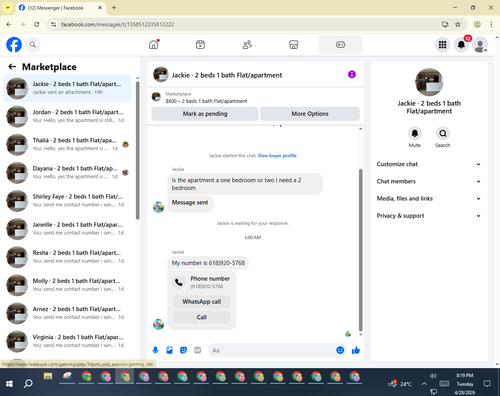Click More Options button

(x=310, y=114)
